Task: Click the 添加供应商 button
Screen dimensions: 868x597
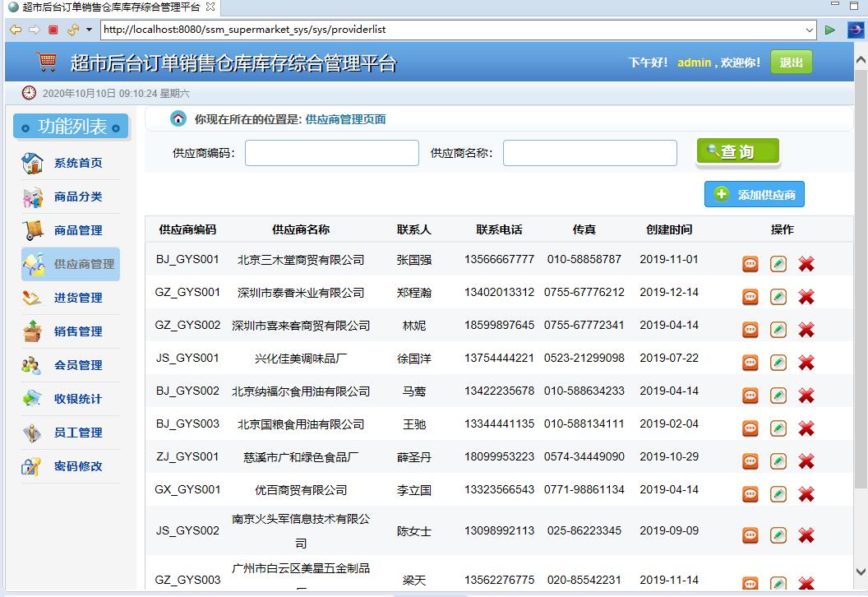Action: click(754, 194)
